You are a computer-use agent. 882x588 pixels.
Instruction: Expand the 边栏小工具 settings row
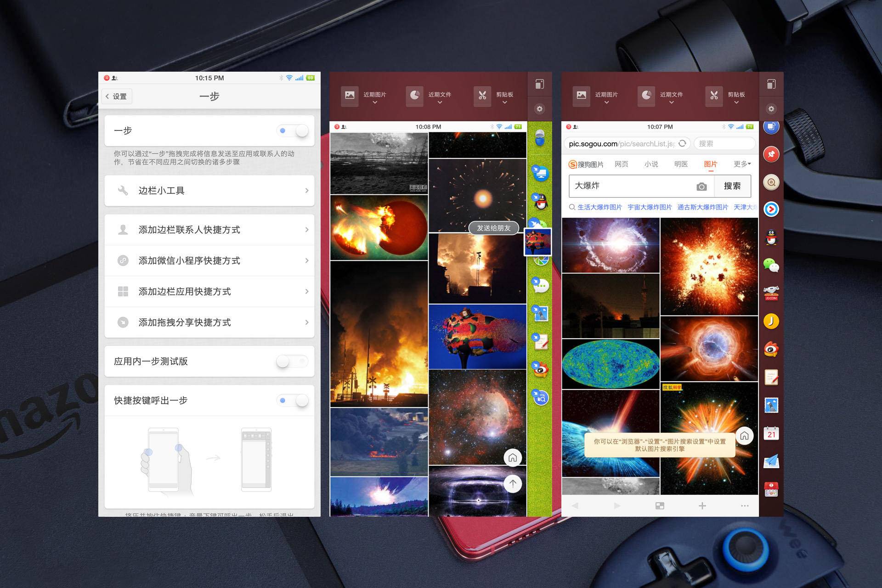(205, 191)
